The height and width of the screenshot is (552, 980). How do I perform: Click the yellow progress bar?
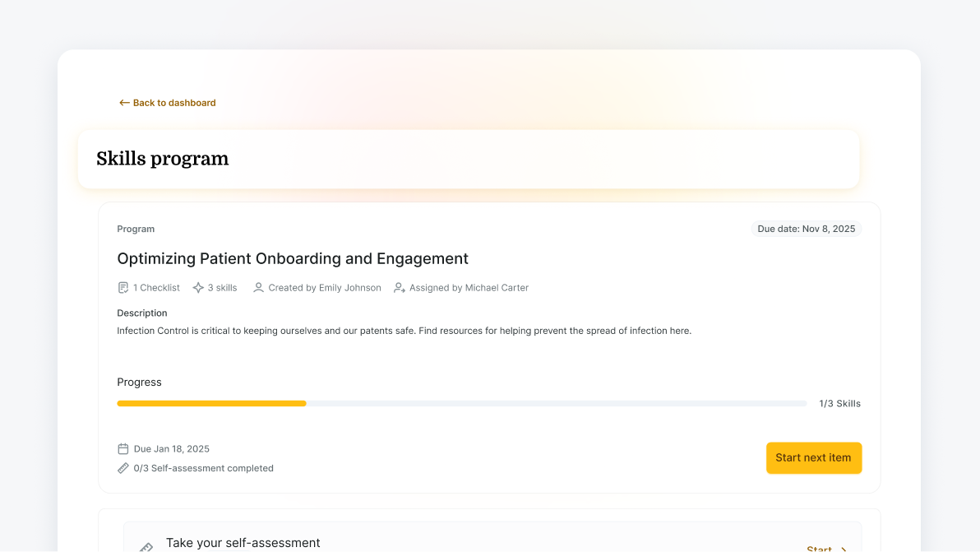[211, 404]
